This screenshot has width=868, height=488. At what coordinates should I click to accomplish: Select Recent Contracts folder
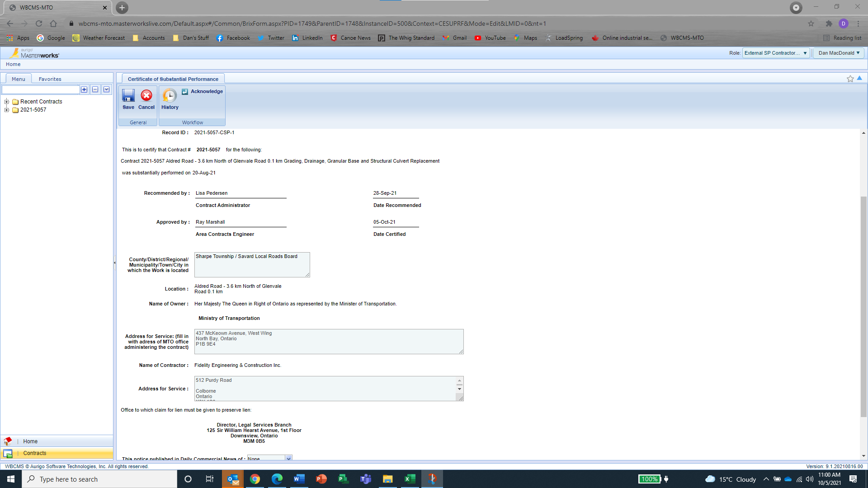pyautogui.click(x=41, y=102)
